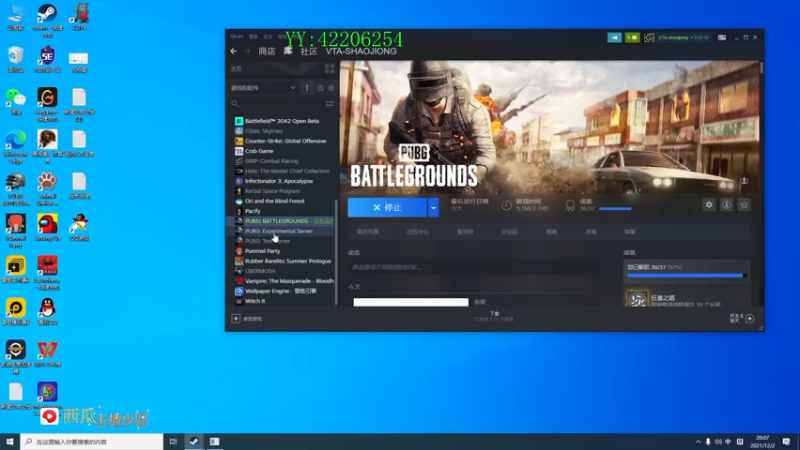Click Steam icon on the Windows taskbar
This screenshot has width=800, height=450.
point(194,441)
